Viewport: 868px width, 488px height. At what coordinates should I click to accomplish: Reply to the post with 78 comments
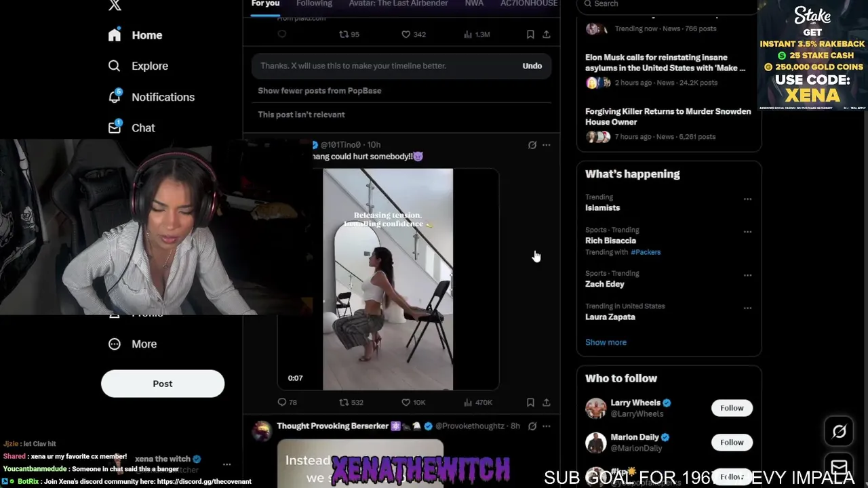tap(282, 402)
